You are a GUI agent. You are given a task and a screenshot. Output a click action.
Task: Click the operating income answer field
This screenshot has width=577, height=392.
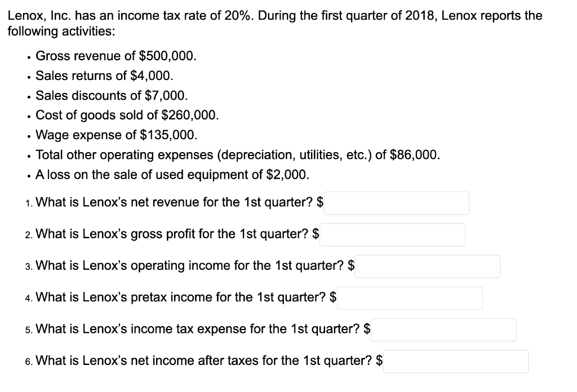428,266
